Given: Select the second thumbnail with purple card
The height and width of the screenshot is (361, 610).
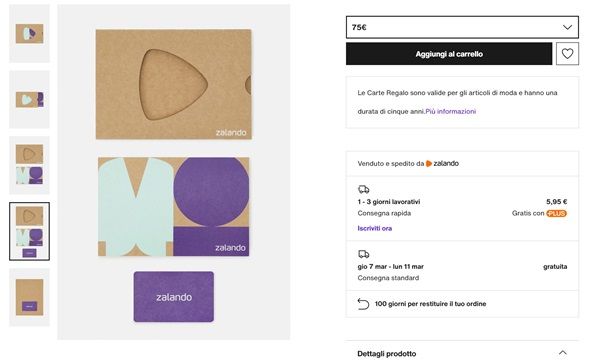Looking at the screenshot, I should point(30,100).
